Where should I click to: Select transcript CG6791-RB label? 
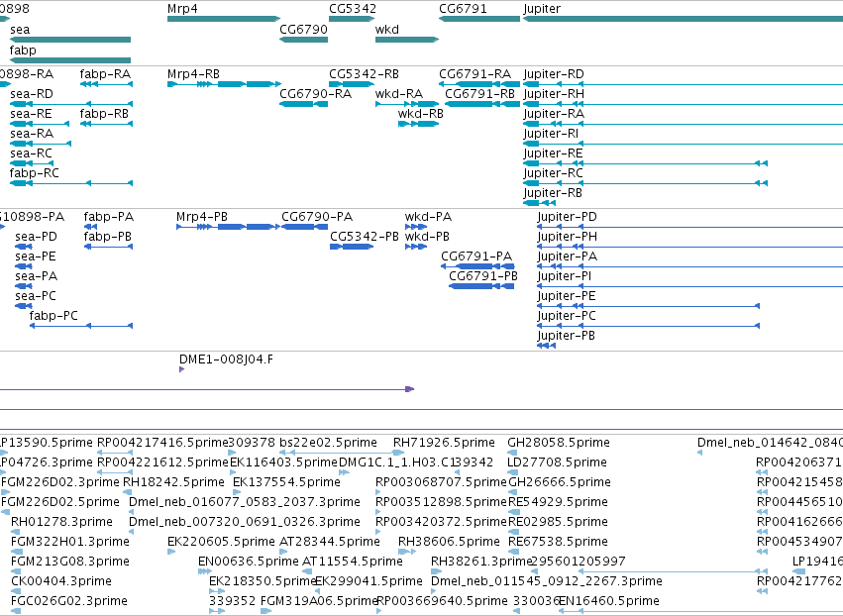480,93
